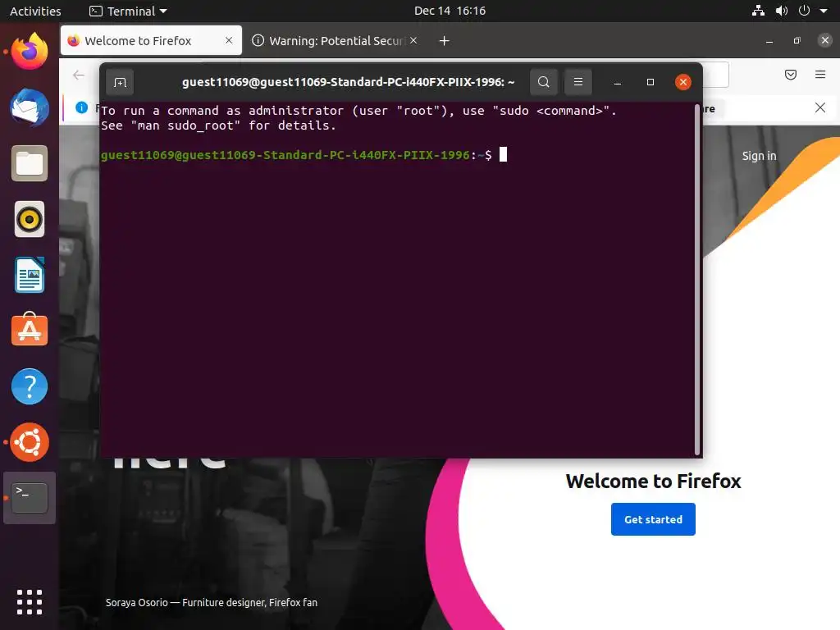The image size is (840, 630).
Task: Click the terminal search magnifier icon
Action: (x=543, y=82)
